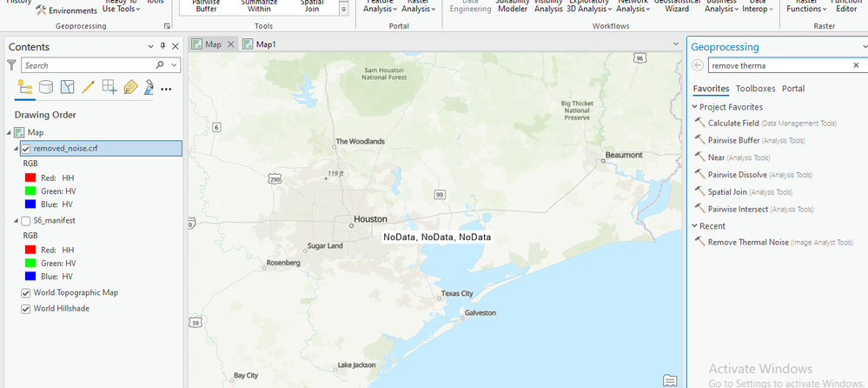Screen dimensions: 868x388
Task: Expand the analysis Tools gallery
Action: point(344,9)
